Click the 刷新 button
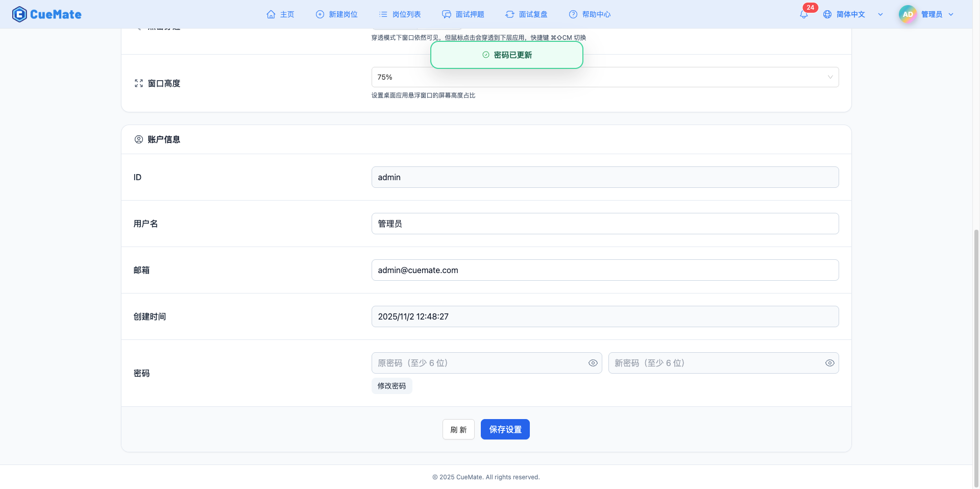The image size is (980, 489). pos(458,429)
